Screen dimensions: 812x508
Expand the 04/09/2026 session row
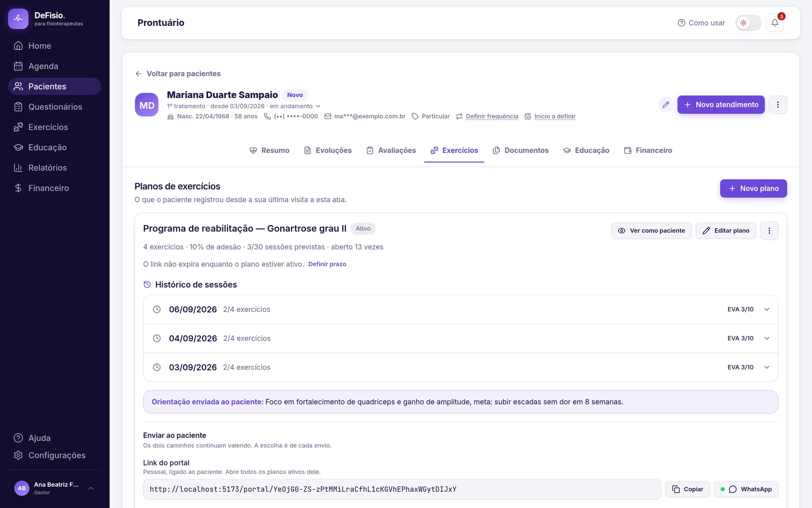click(461, 338)
